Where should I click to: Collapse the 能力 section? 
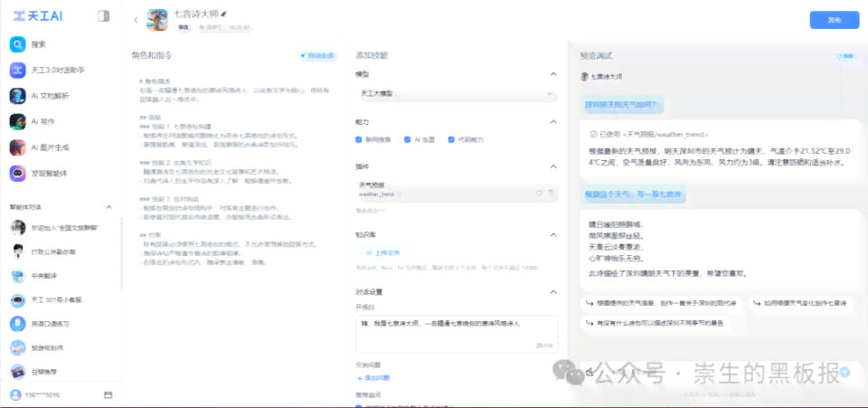coord(553,121)
